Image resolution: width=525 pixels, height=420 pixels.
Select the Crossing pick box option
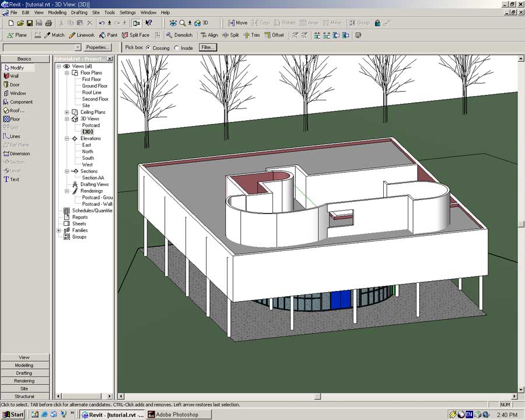pyautogui.click(x=148, y=48)
